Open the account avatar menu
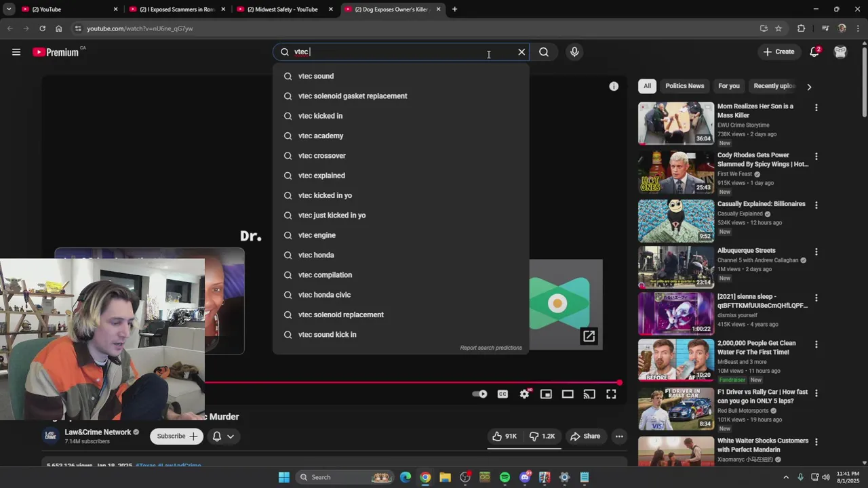 coord(840,52)
